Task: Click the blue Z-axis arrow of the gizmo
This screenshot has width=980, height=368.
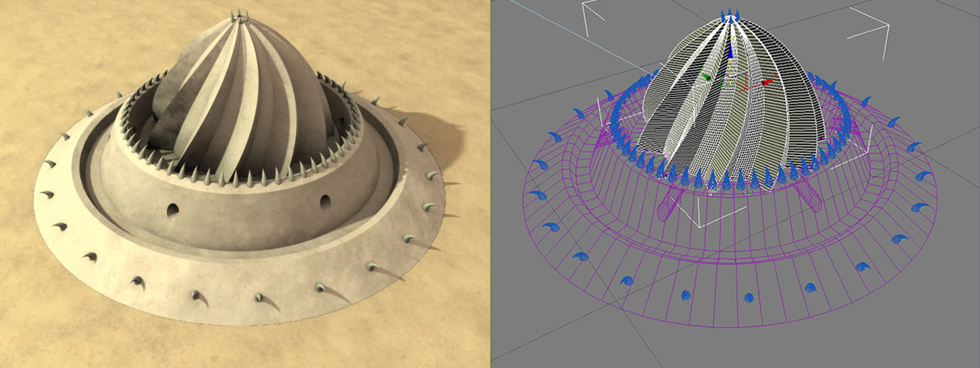Action: click(x=730, y=51)
